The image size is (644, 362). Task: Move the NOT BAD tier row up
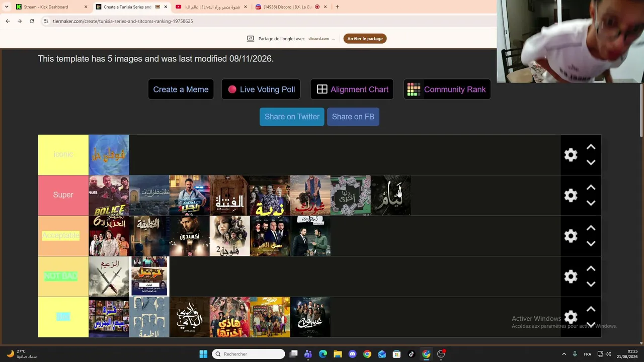[x=591, y=269]
